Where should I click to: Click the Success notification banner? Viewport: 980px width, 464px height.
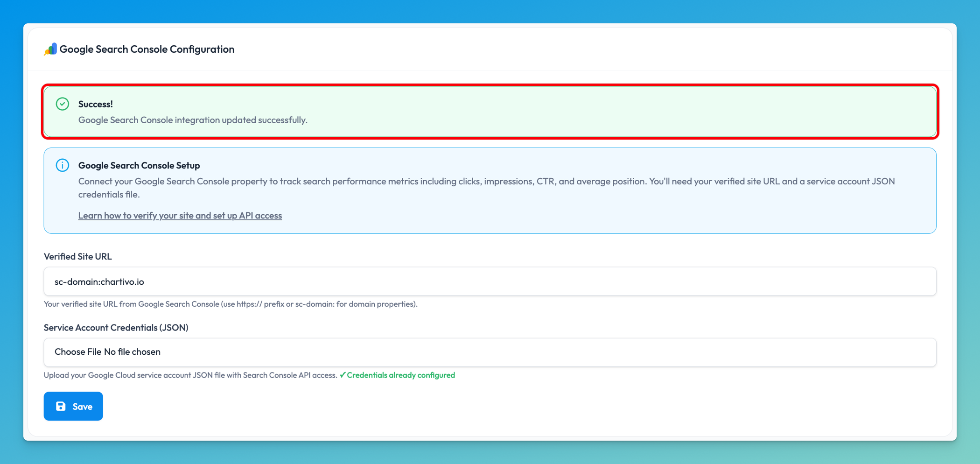click(490, 112)
